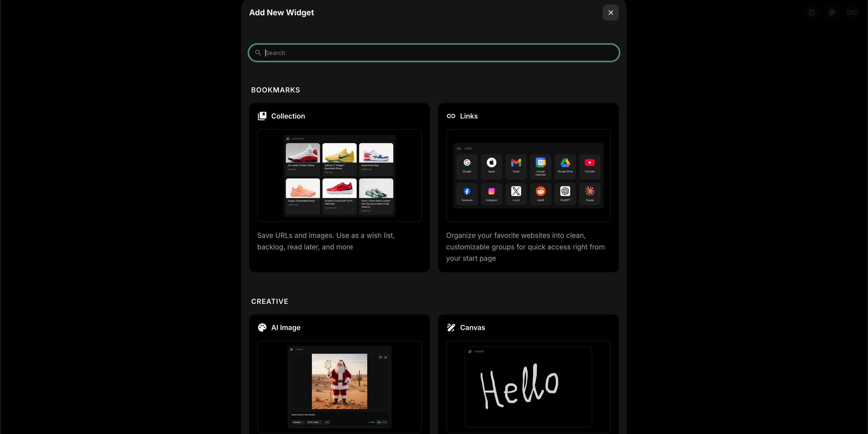Click the Search input field
The height and width of the screenshot is (434, 868).
434,52
